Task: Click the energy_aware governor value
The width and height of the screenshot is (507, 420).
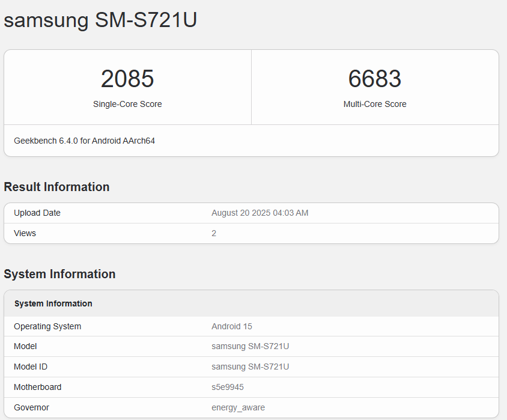Action: pyautogui.click(x=238, y=407)
